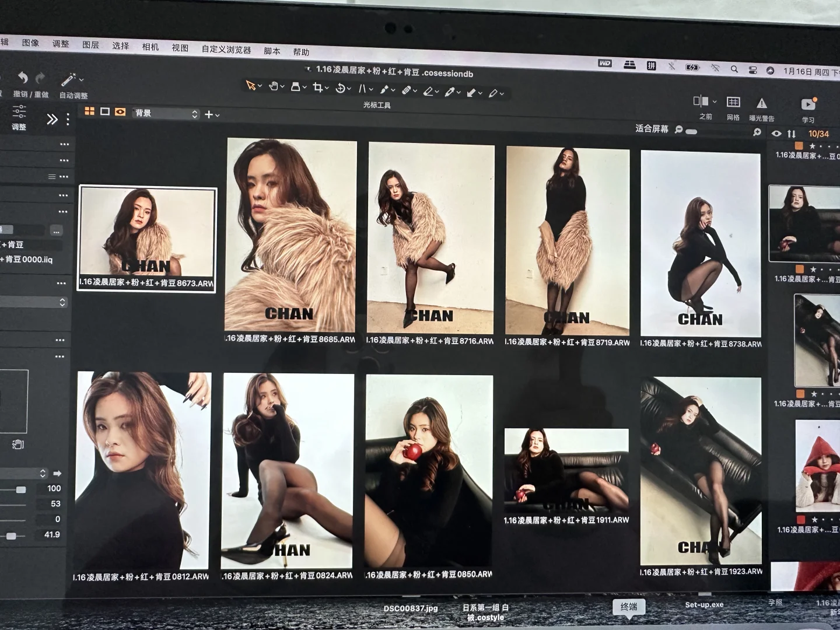Select the Keystone cursor tool
This screenshot has width=840, height=630.
pyautogui.click(x=362, y=89)
